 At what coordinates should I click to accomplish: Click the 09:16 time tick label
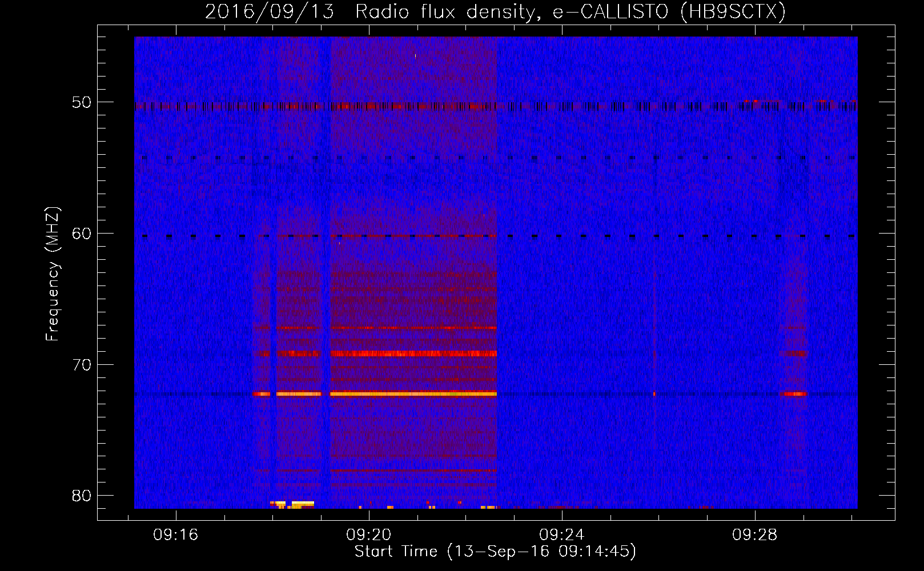pyautogui.click(x=176, y=535)
